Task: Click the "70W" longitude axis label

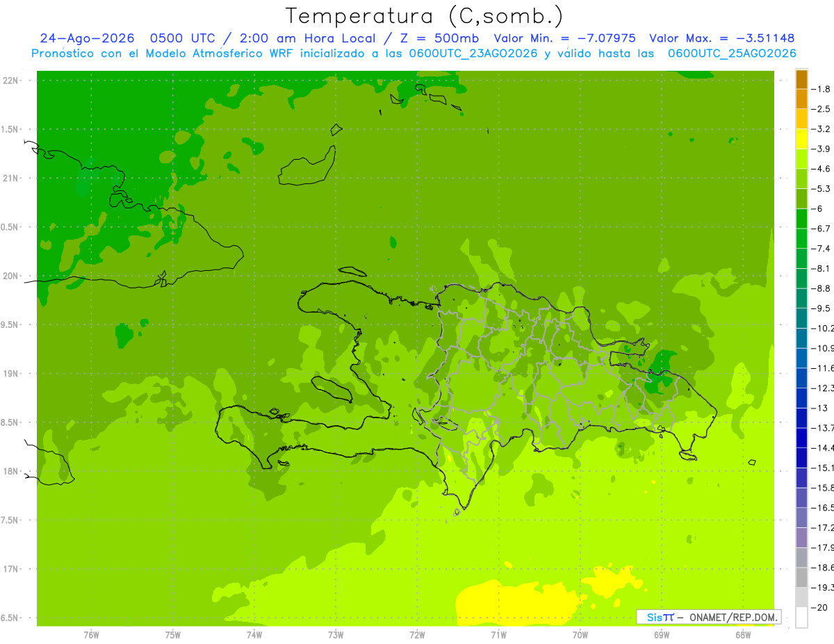Action: [580, 635]
